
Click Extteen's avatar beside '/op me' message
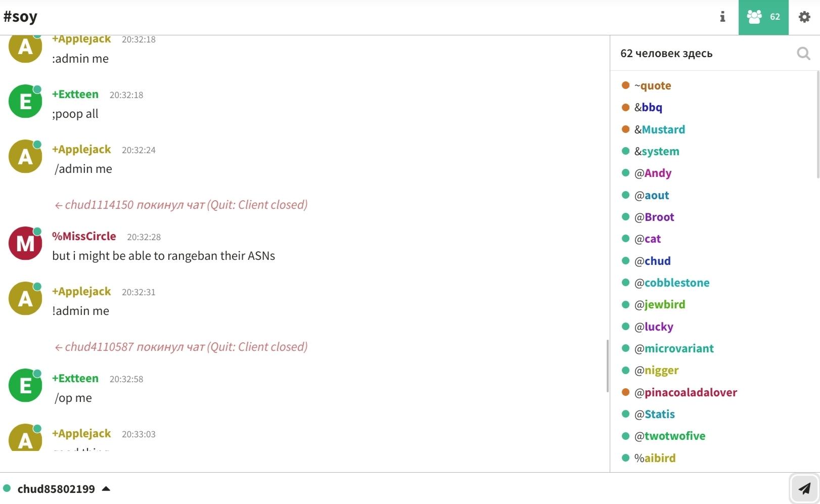pyautogui.click(x=25, y=386)
